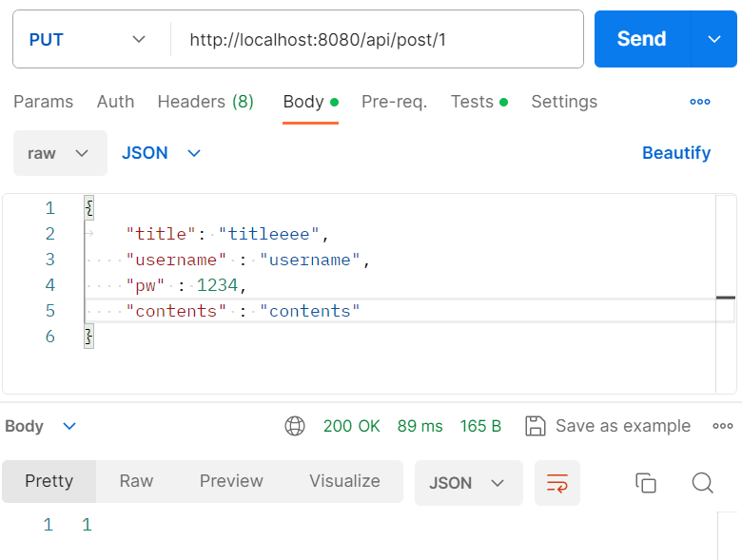
Task: Search the response with magnifier icon
Action: click(x=703, y=483)
